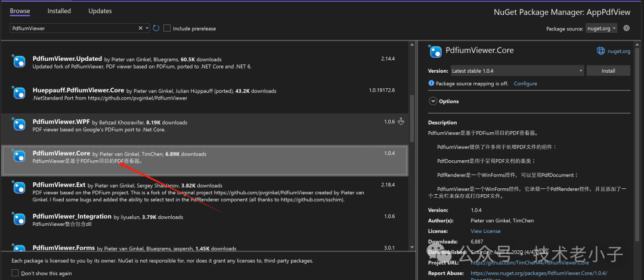
Task: Open the Version selection dropdown
Action: [x=515, y=70]
